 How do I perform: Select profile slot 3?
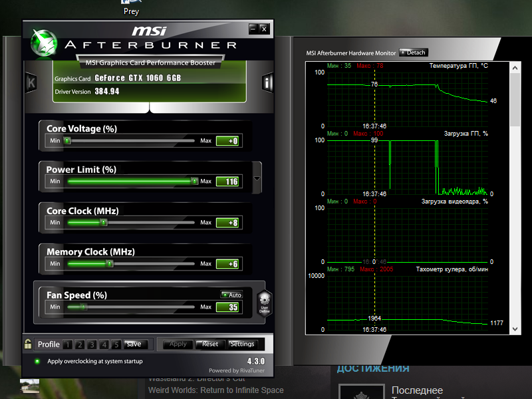92,344
